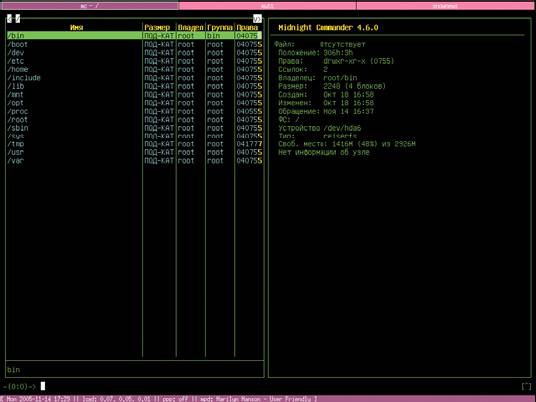Select the /tmp directory entry

click(134, 144)
